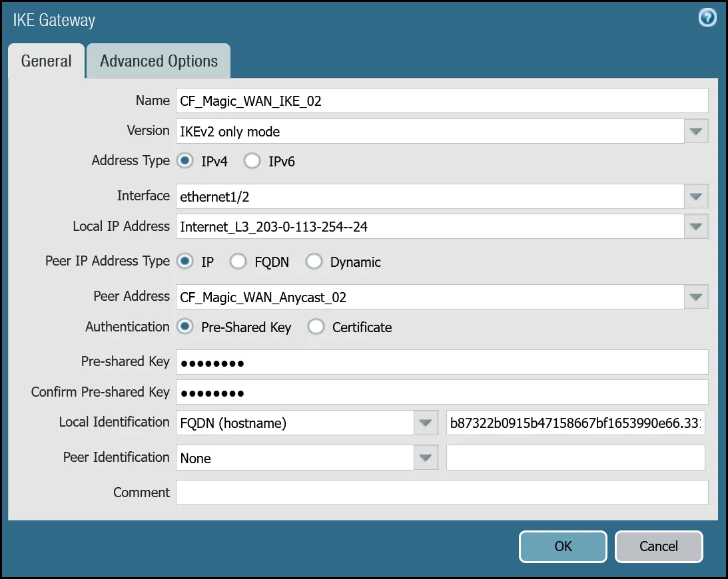Confirm settings with the OK button
Screen dimensions: 728x579
563,546
